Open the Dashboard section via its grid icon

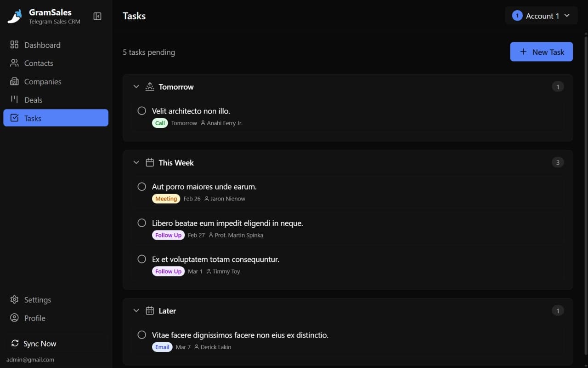pyautogui.click(x=15, y=45)
